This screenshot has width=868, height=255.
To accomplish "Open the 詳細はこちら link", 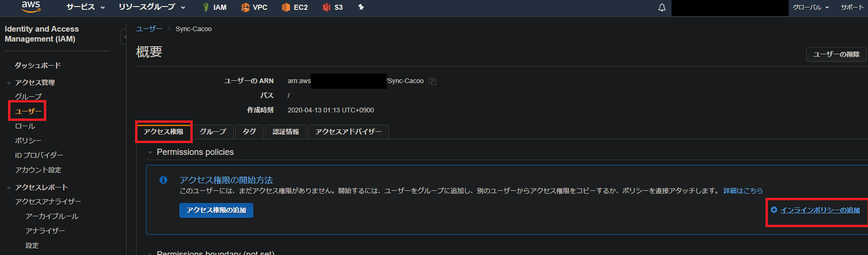I will pos(743,191).
